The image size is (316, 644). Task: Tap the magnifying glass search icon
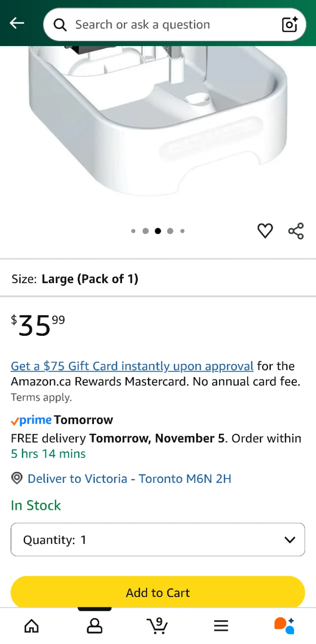click(60, 25)
